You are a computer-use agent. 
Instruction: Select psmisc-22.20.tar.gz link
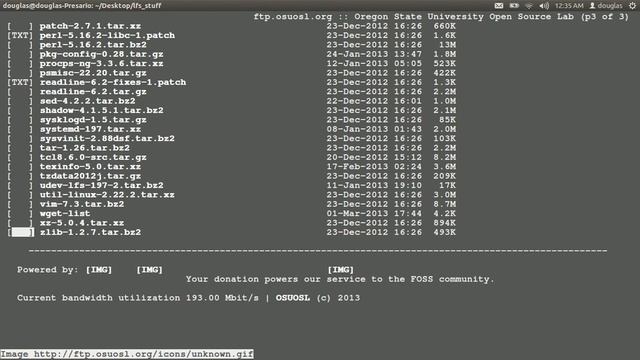93,73
